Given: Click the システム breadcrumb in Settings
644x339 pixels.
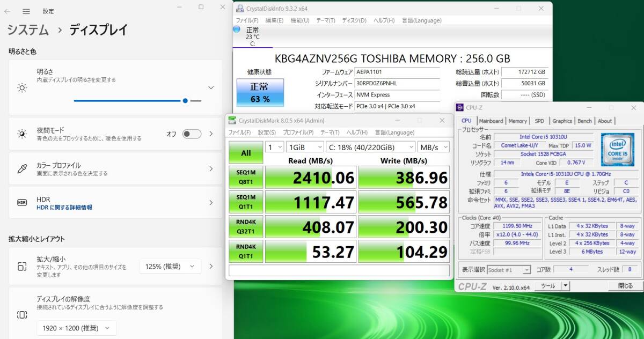Looking at the screenshot, I should [x=27, y=30].
